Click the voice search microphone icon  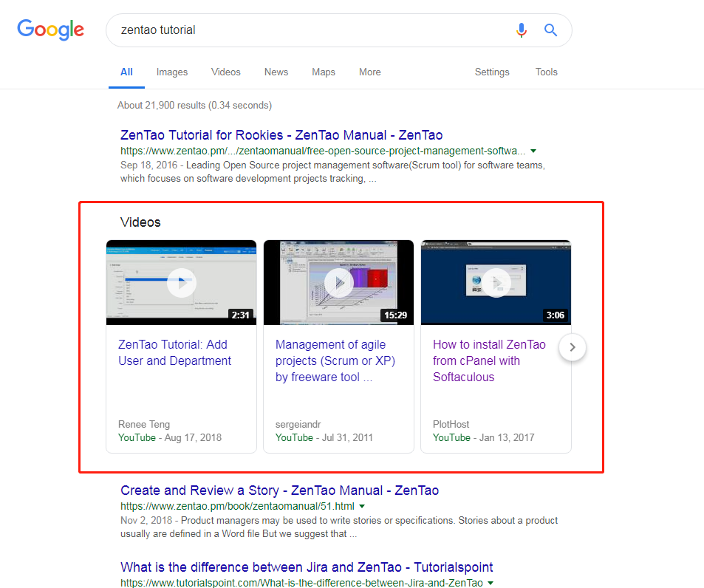tap(522, 30)
